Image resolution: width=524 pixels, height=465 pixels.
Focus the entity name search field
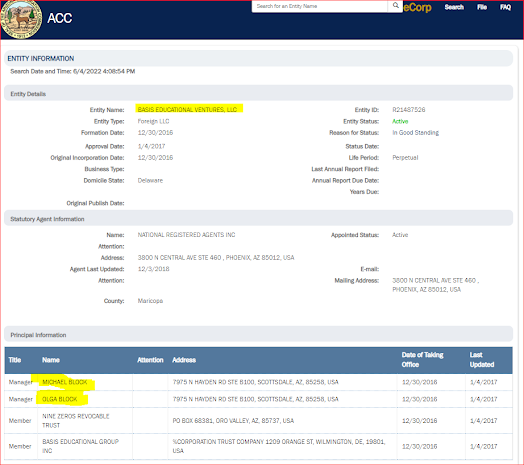(320, 6)
